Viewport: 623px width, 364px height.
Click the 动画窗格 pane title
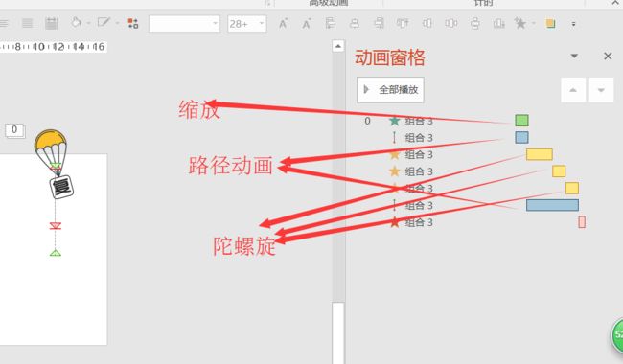coord(390,57)
